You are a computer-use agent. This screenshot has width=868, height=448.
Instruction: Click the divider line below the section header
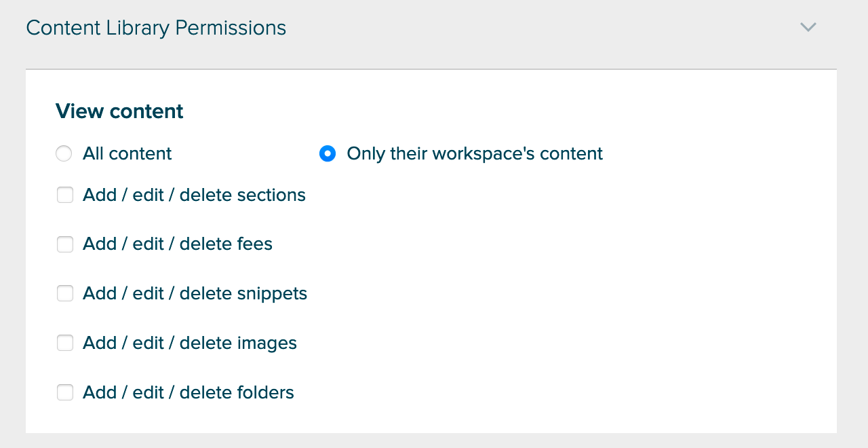[x=431, y=69]
